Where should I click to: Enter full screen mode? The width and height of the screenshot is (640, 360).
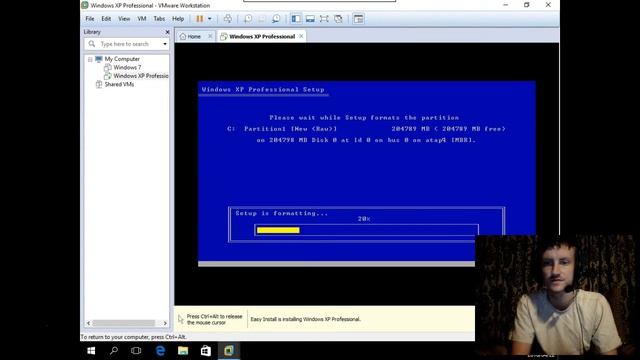[x=324, y=19]
